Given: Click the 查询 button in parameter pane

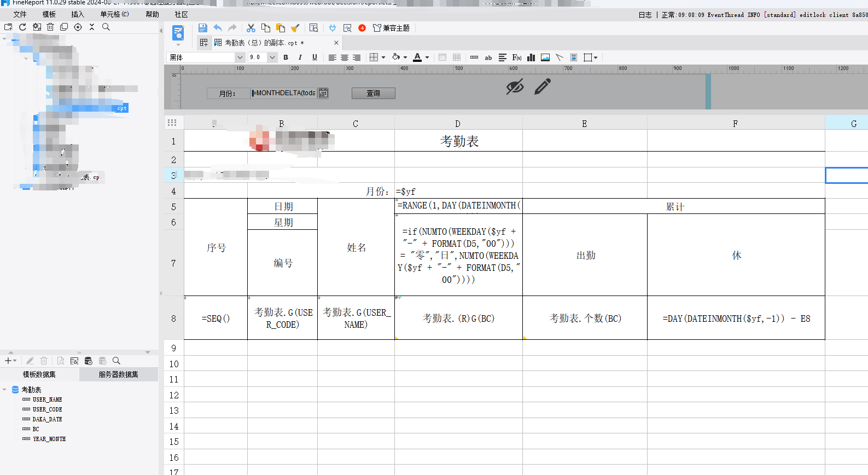Looking at the screenshot, I should (373, 93).
